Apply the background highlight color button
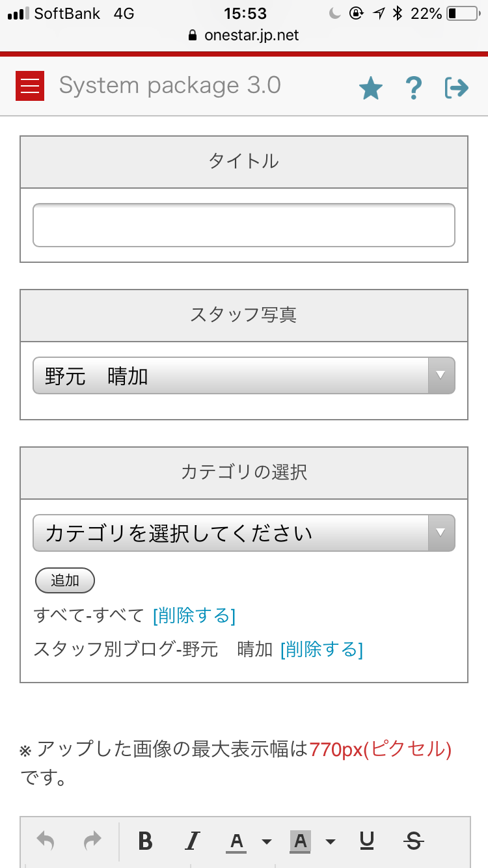 click(x=300, y=841)
